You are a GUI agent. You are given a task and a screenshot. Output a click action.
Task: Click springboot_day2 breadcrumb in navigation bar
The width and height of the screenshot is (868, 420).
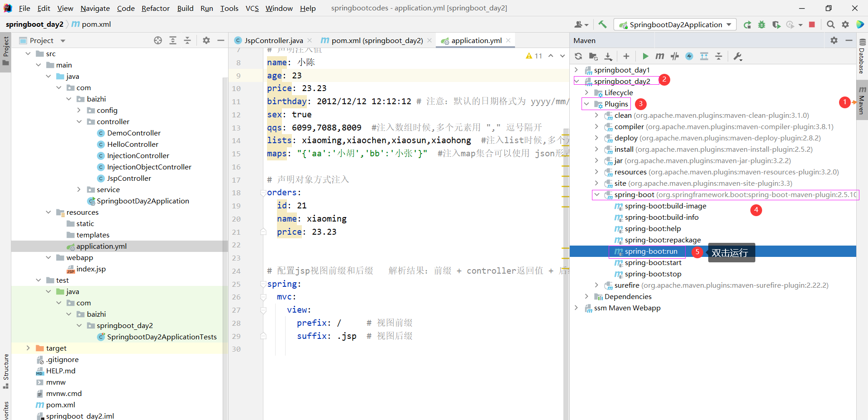tap(34, 24)
